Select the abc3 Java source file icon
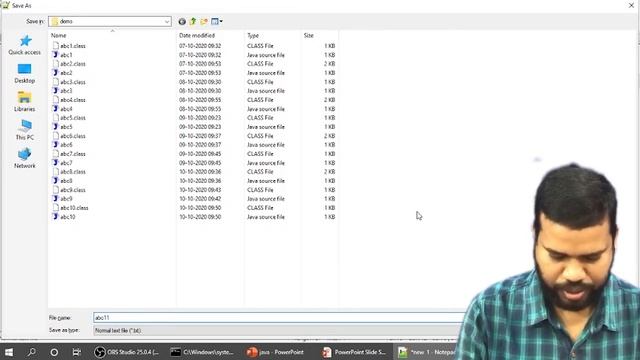This screenshot has width=640, height=360. [x=56, y=91]
